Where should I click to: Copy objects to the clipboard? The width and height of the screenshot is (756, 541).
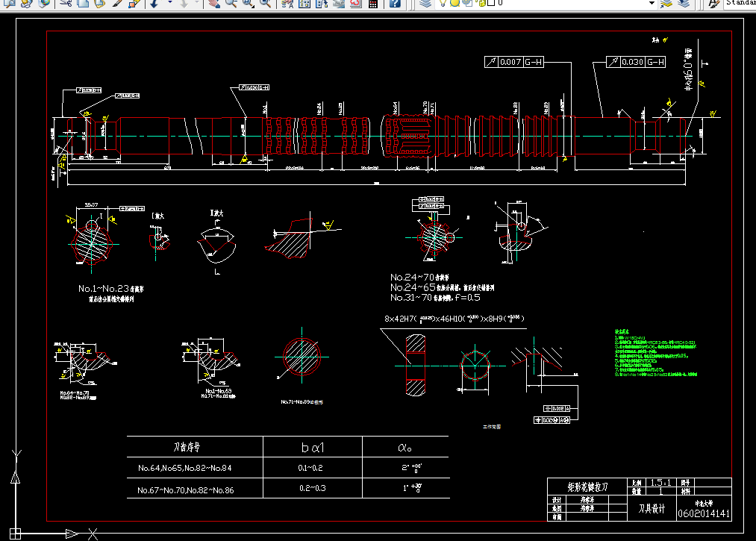(x=82, y=3)
